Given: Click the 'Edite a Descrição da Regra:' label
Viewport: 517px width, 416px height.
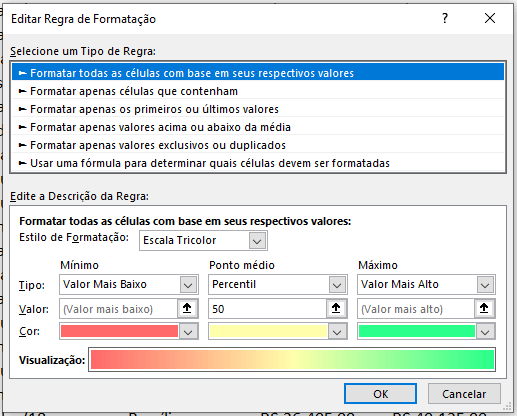Looking at the screenshot, I should tap(79, 196).
